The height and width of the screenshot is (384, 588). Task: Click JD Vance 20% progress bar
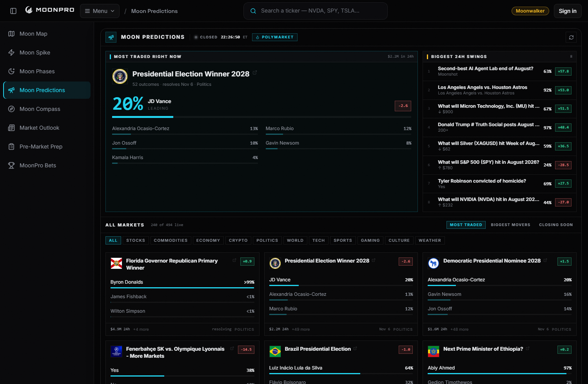(x=261, y=117)
